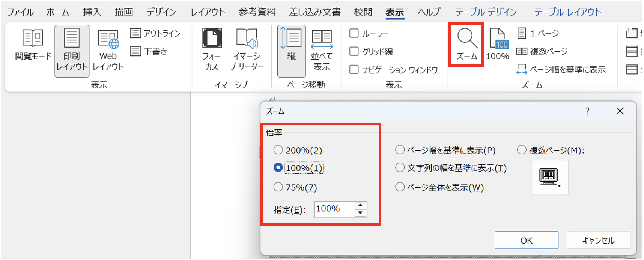Open the multiple pages monitor dropdown
Viewport: 644px width, 260px height.
[550, 177]
